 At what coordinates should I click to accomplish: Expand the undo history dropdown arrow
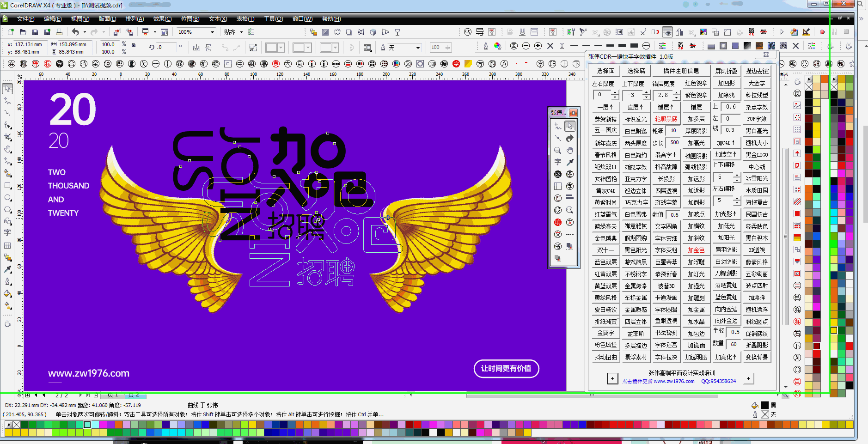[x=85, y=32]
